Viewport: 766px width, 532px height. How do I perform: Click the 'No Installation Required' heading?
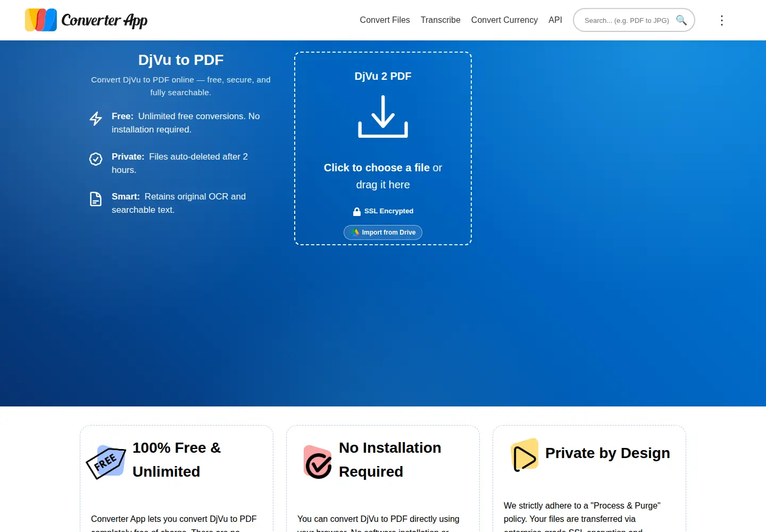click(x=390, y=460)
